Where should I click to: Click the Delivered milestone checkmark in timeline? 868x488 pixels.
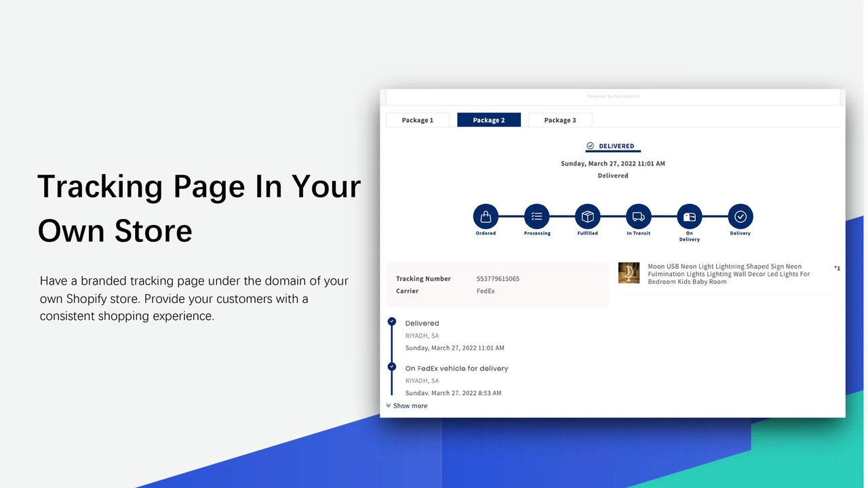(391, 322)
